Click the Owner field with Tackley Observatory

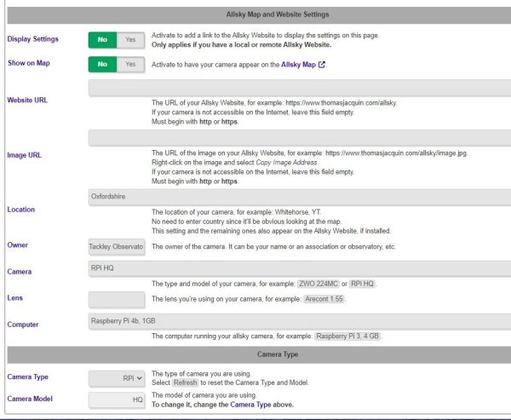[x=117, y=247]
